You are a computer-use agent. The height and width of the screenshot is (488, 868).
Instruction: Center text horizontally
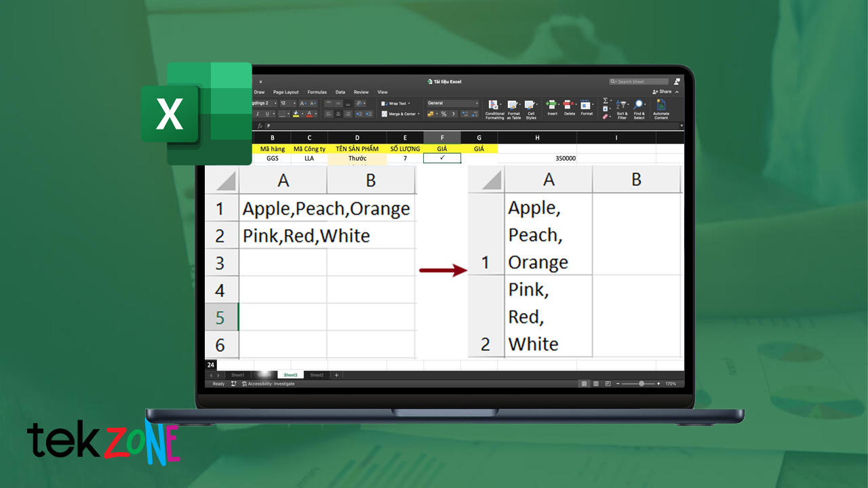(338, 114)
